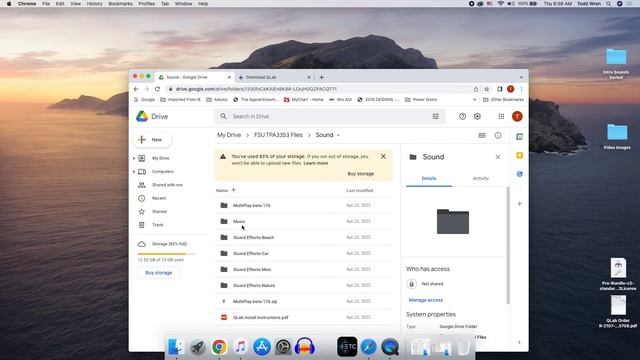
Task: Open the Trash section
Action: point(158,225)
